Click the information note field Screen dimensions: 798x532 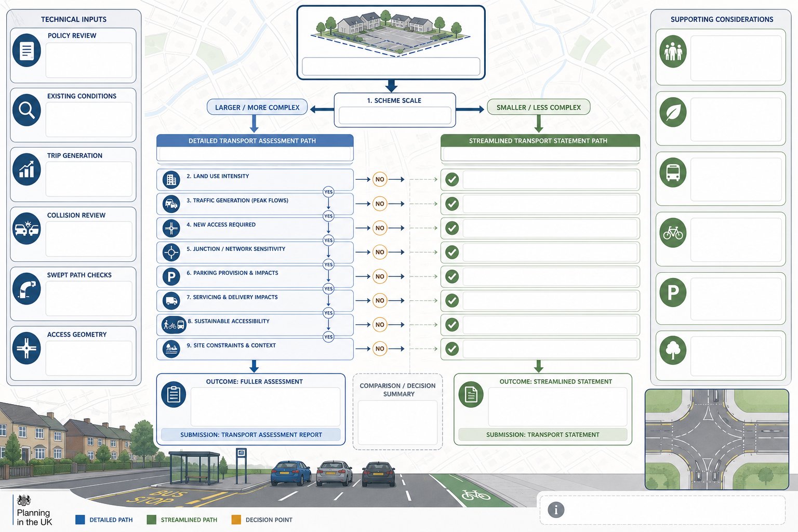[x=662, y=510]
